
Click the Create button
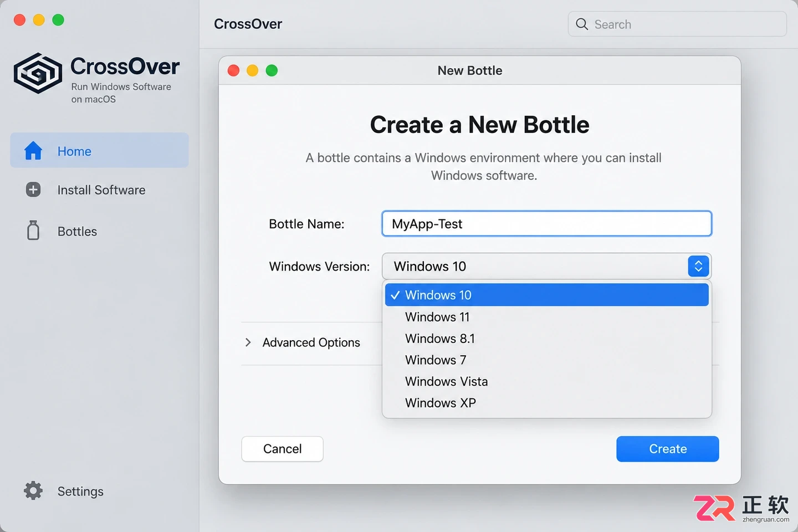668,449
